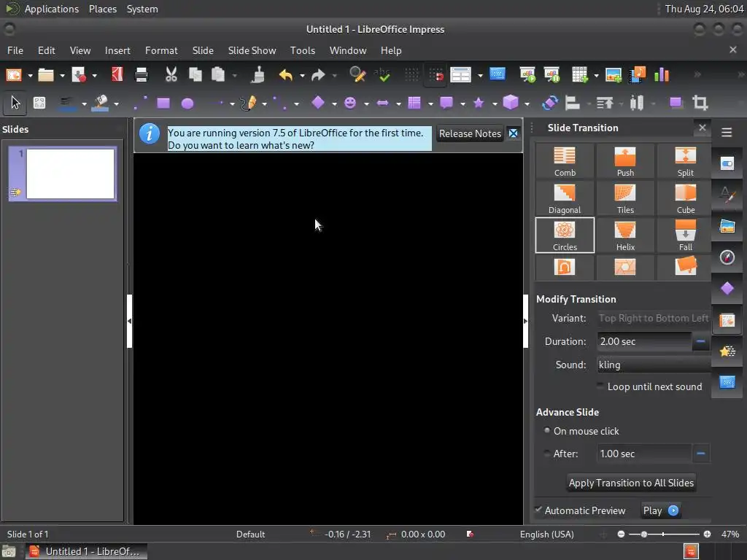Click the zoom slider handle

coord(643,534)
